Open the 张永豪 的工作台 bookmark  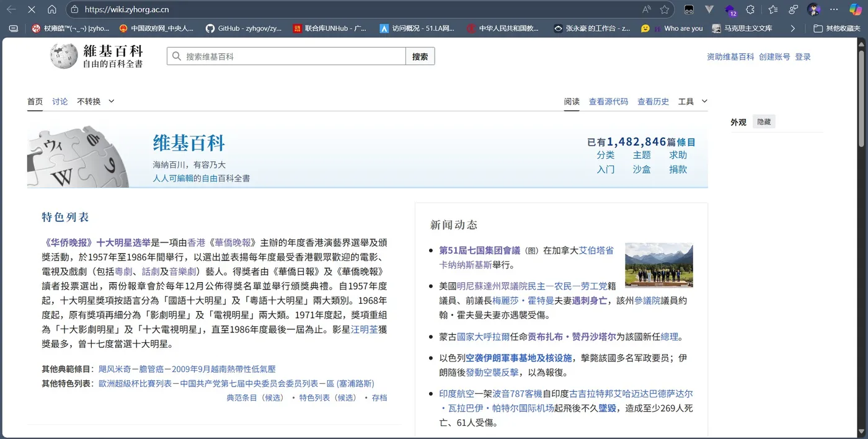(592, 28)
